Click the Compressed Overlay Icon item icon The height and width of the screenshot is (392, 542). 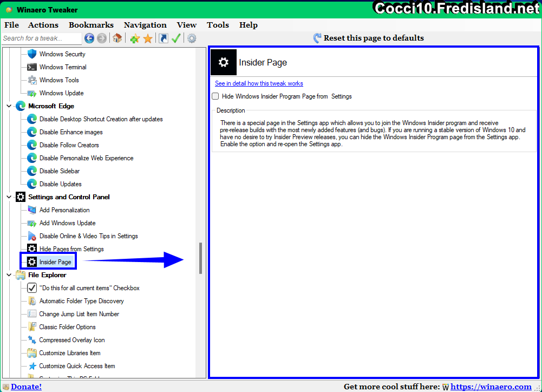[32, 340]
